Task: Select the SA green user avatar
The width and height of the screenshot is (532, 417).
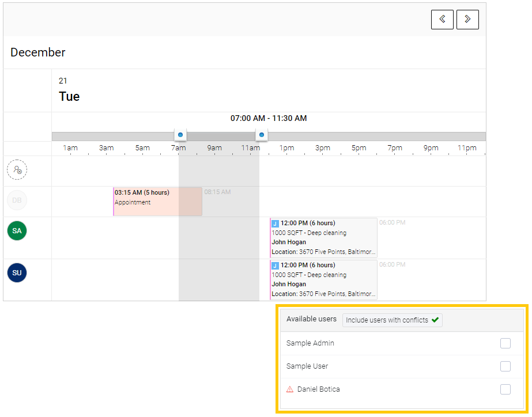Action: coord(17,230)
